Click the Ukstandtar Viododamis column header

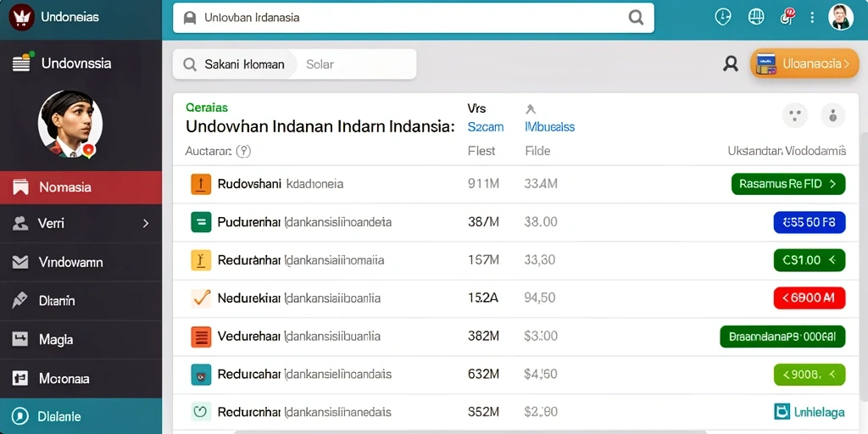(x=787, y=151)
